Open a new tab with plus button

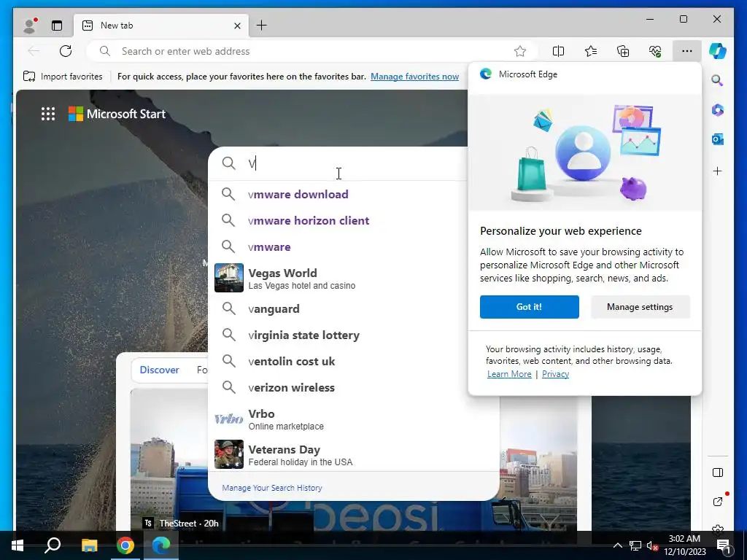262,26
